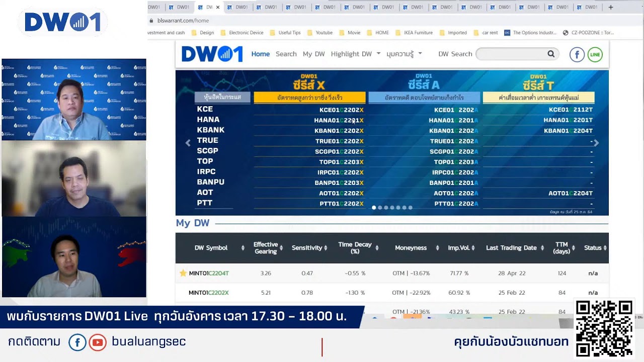Expand the มุมความรู้ dropdown menu
Image resolution: width=644 pixels, height=362 pixels.
pyautogui.click(x=404, y=54)
